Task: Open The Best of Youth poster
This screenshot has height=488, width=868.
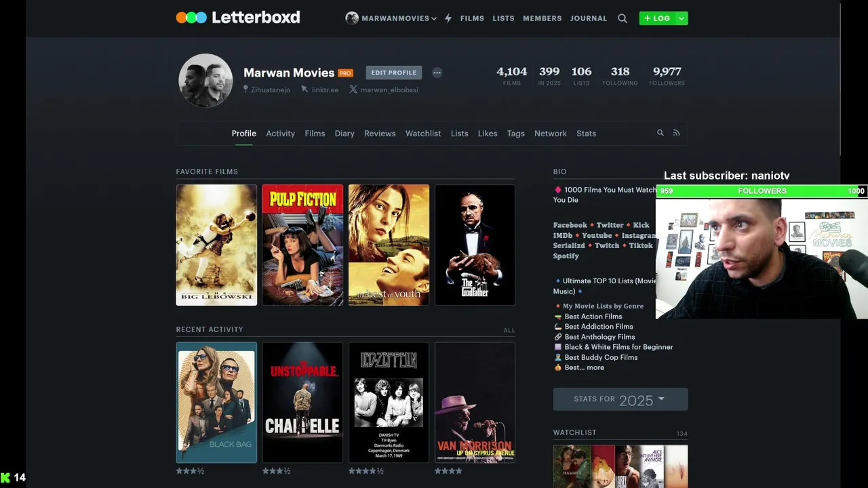Action: [x=389, y=245]
